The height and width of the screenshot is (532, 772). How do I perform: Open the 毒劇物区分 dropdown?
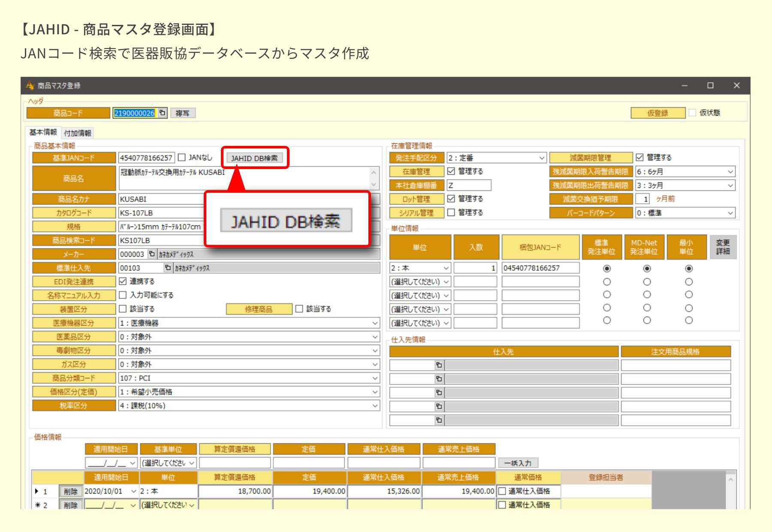pos(249,351)
